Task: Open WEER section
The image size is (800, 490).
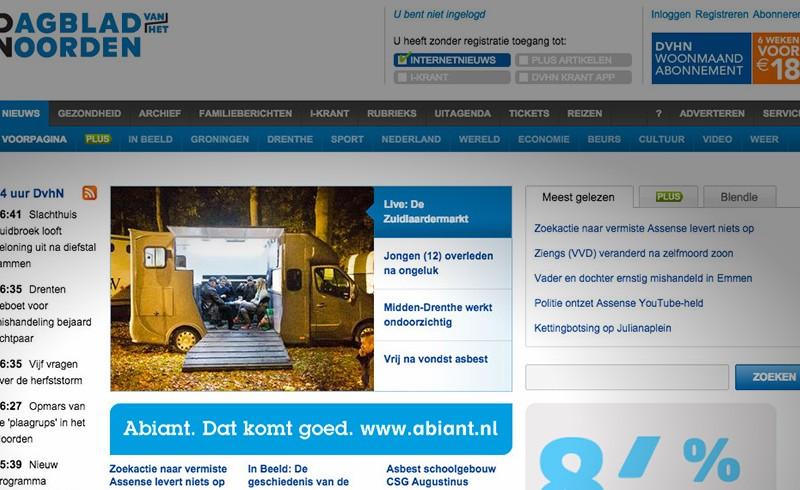Action: coord(764,139)
